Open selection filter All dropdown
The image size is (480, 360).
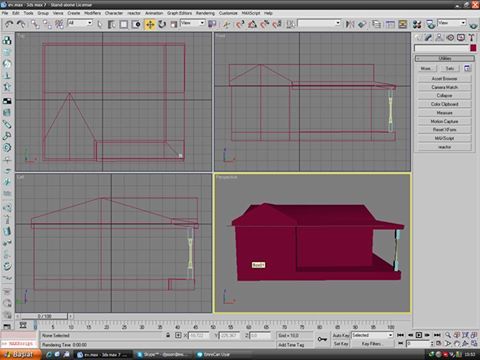(80, 23)
